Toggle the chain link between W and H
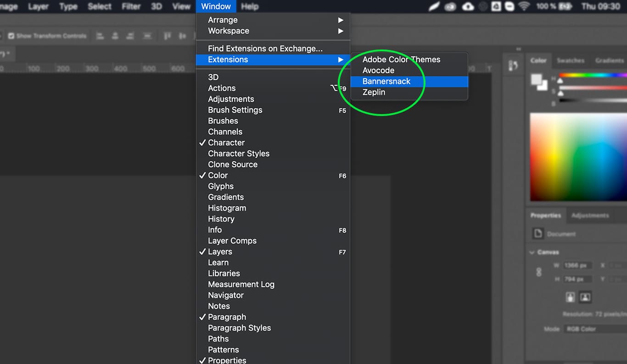This screenshot has width=627, height=364. click(539, 272)
